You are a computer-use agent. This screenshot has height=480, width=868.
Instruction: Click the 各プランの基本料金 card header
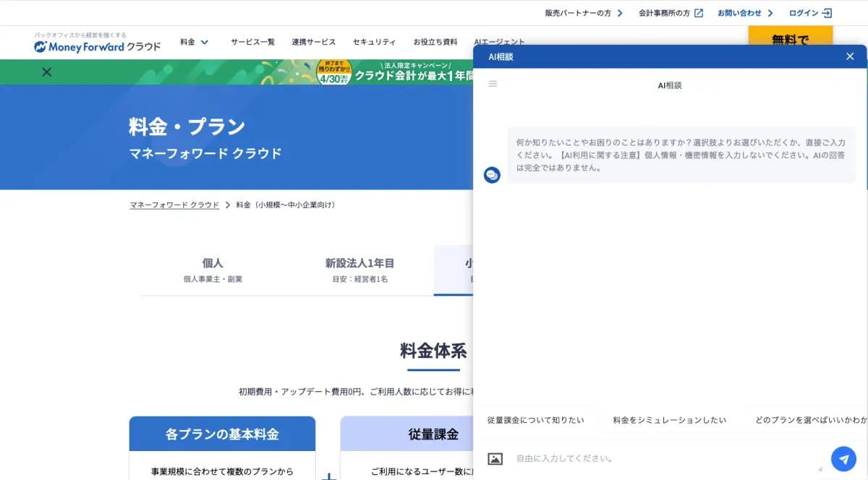pos(222,434)
